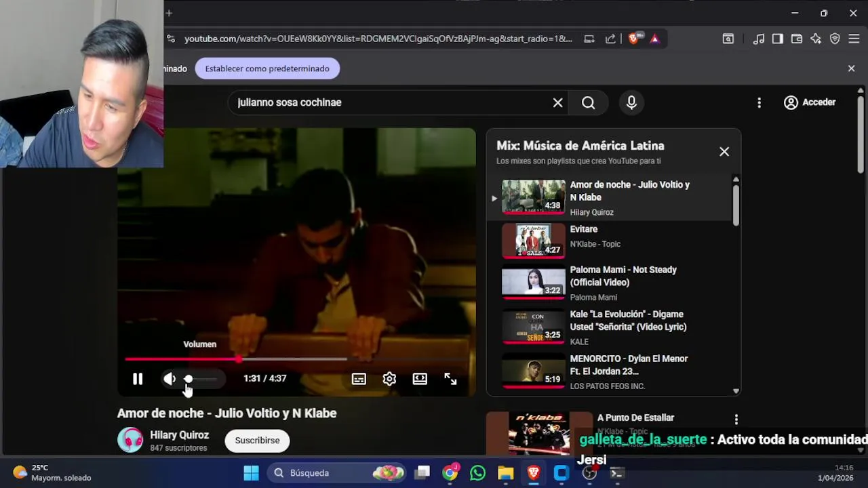Open the player settings gear
Viewport: 868px width, 488px height.
coord(389,379)
